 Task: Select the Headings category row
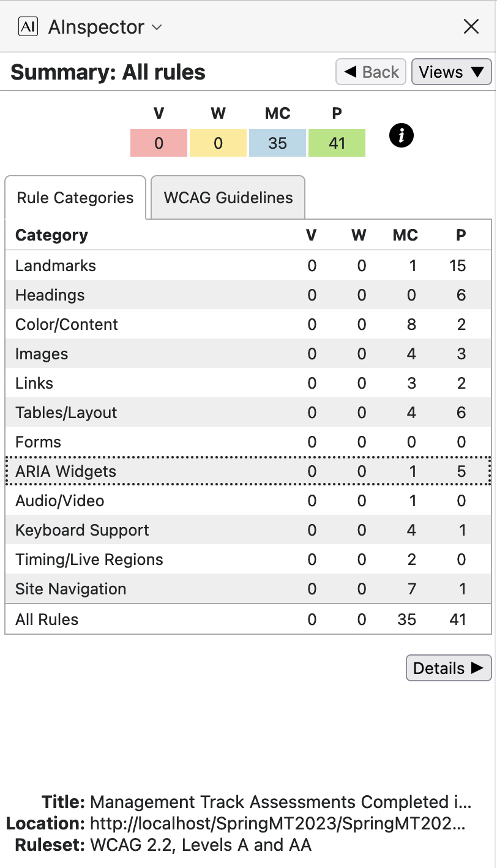[248, 295]
